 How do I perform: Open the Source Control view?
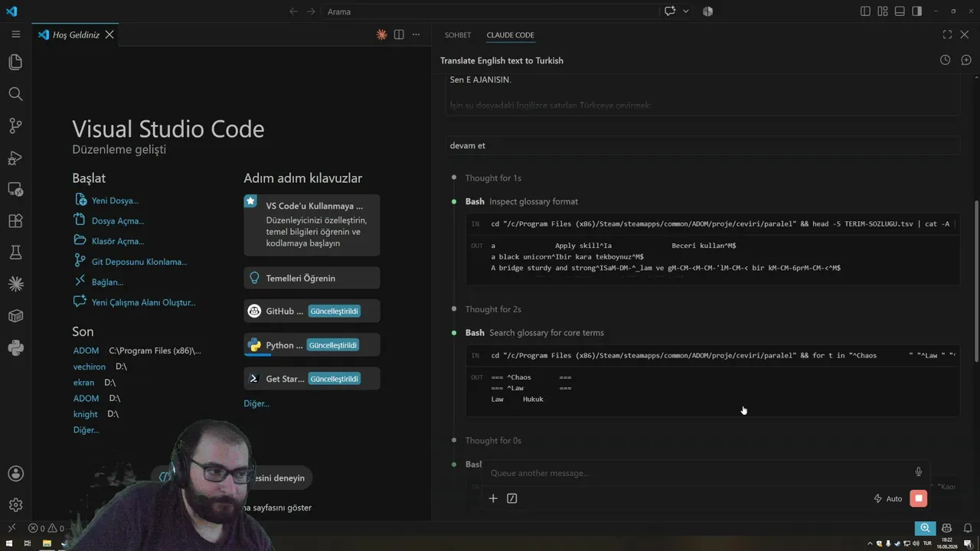coord(15,126)
